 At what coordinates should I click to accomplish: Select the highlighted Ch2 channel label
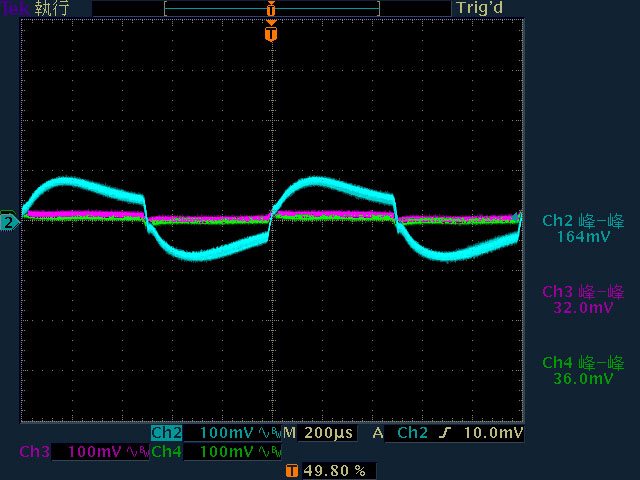166,433
